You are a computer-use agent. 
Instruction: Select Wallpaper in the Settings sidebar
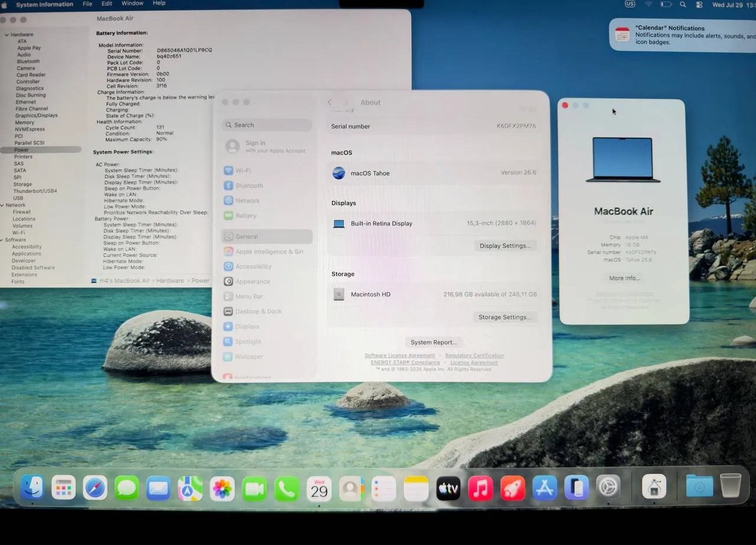tap(267, 357)
